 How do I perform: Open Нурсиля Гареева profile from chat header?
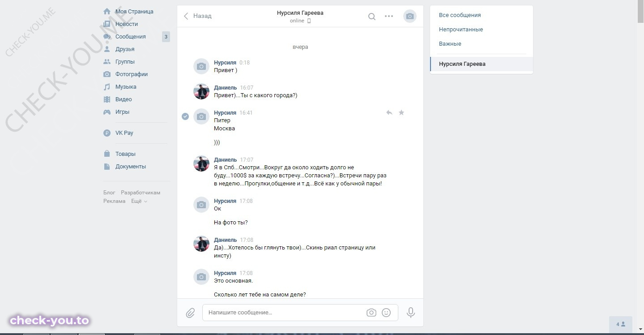pos(300,13)
